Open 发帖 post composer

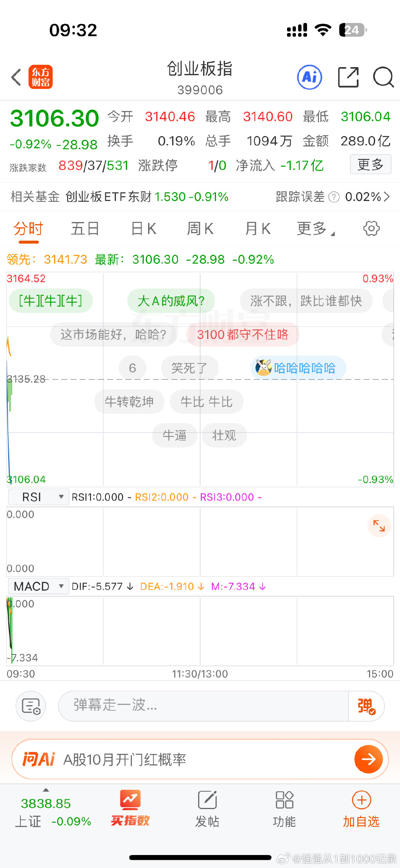tap(207, 809)
